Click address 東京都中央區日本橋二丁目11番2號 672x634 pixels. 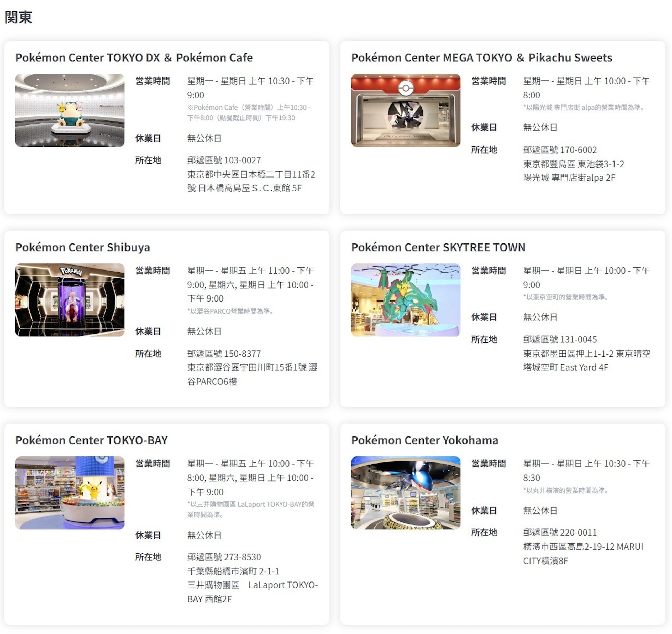251,181
